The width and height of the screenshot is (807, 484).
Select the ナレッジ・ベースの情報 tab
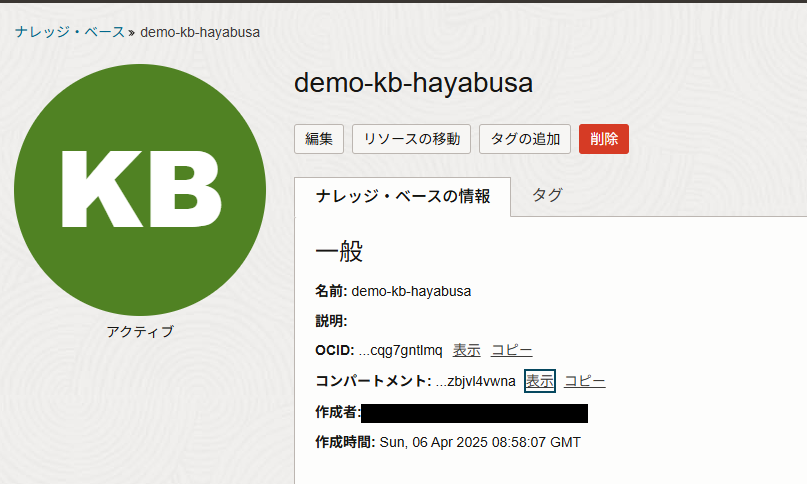tap(402, 196)
